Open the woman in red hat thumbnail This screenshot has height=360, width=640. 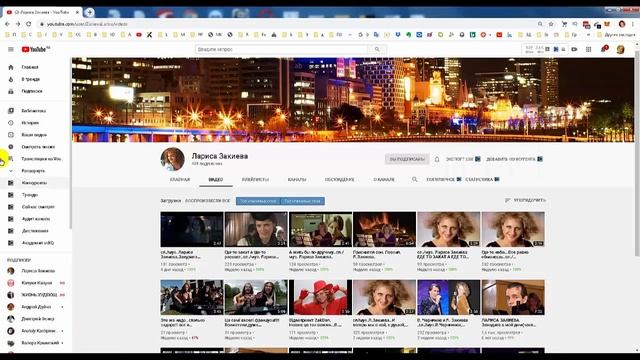click(320, 298)
